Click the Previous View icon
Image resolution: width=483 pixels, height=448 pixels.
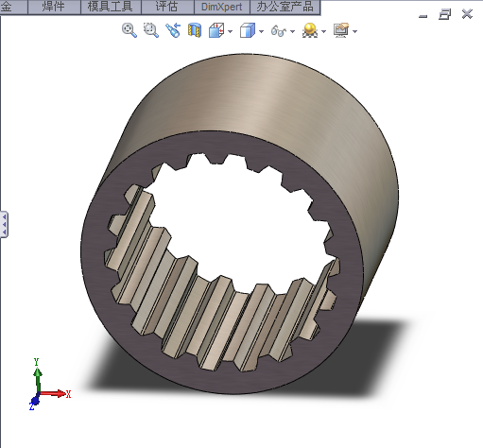click(173, 30)
